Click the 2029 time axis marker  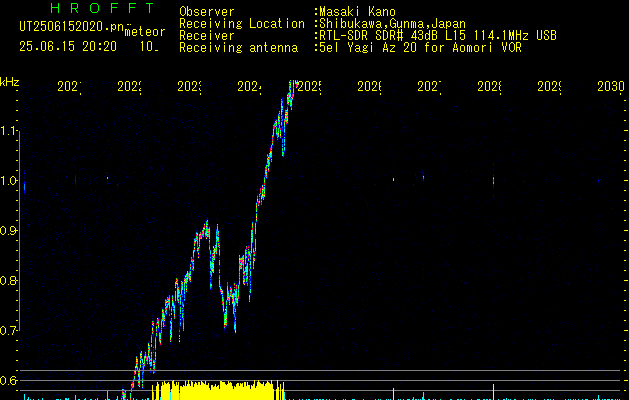[x=549, y=86]
